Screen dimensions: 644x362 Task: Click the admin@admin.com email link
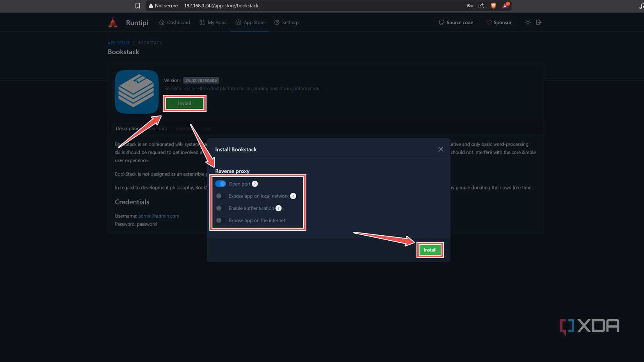[x=158, y=216]
